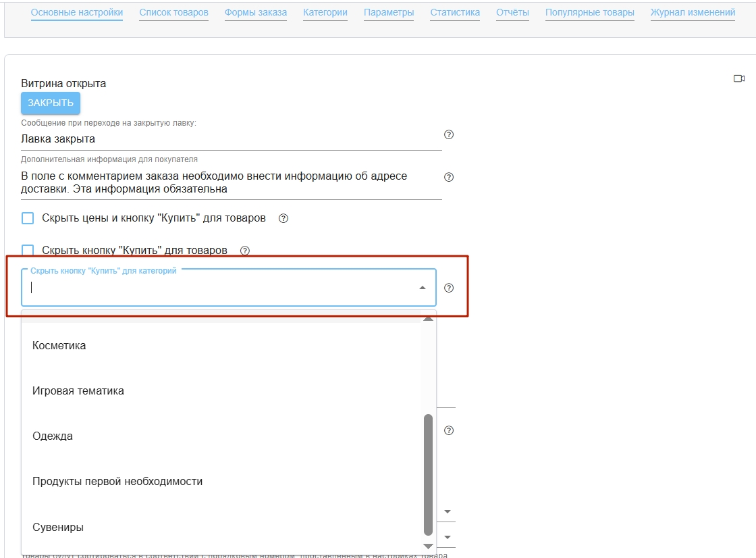
Task: Click the video camera icon
Action: (738, 79)
